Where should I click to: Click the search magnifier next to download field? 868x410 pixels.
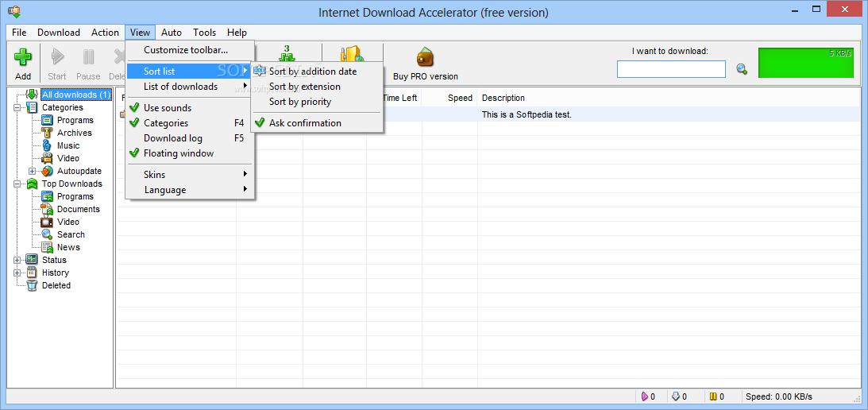[742, 69]
